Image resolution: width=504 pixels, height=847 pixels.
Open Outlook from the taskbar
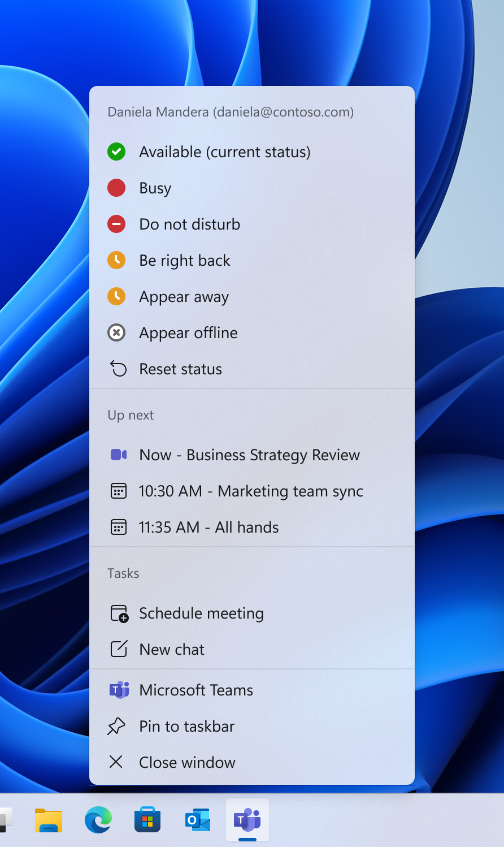198,820
